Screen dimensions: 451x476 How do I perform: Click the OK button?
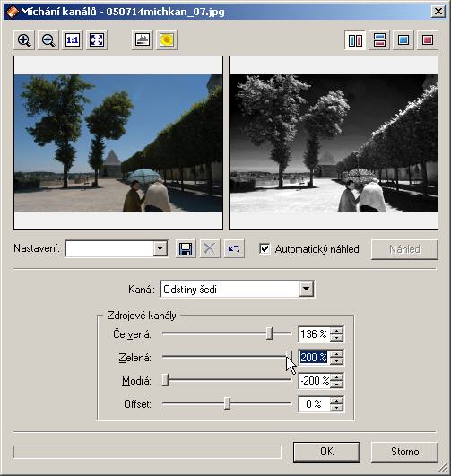326,452
